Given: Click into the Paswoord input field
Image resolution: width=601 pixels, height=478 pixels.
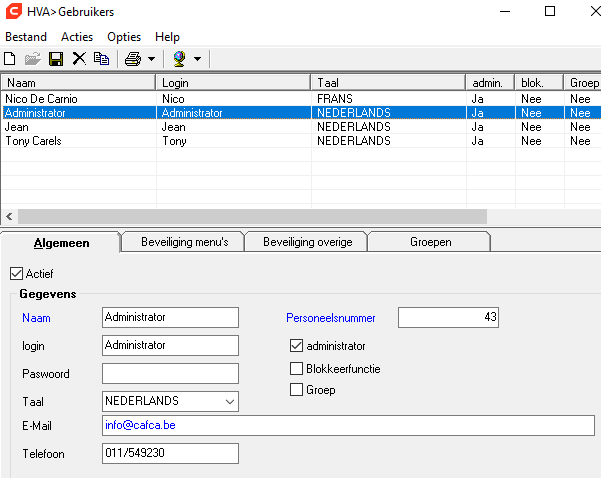Looking at the screenshot, I should [x=170, y=373].
